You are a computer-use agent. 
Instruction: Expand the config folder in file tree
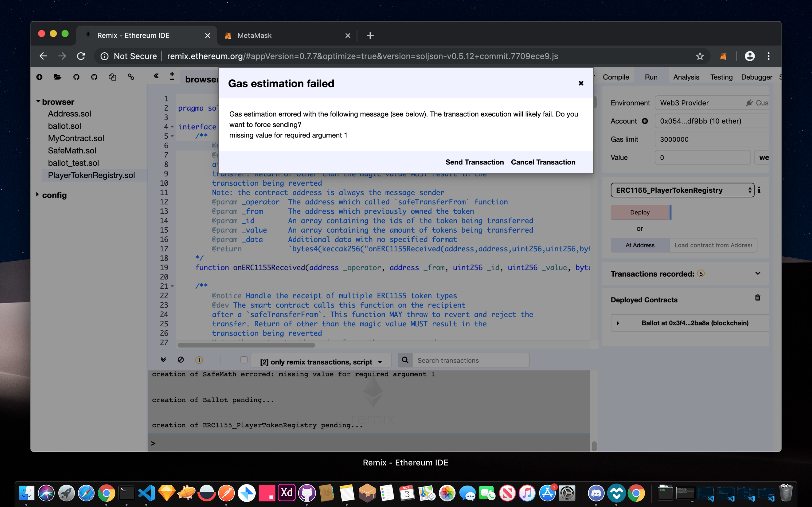[x=37, y=195]
